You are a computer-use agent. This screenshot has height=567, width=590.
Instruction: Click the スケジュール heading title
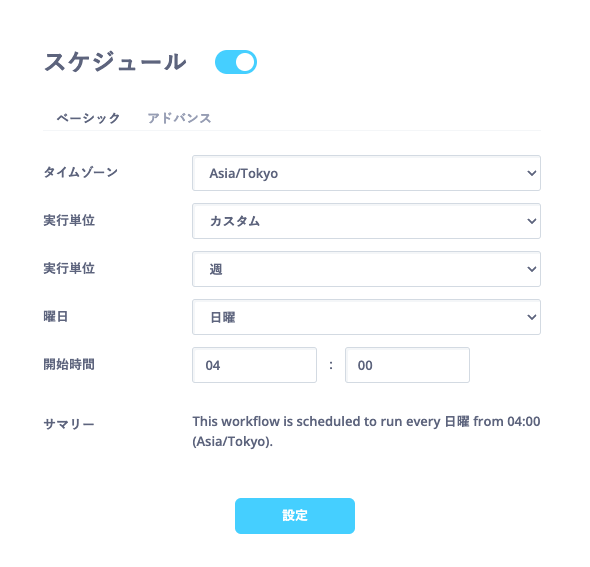[115, 62]
